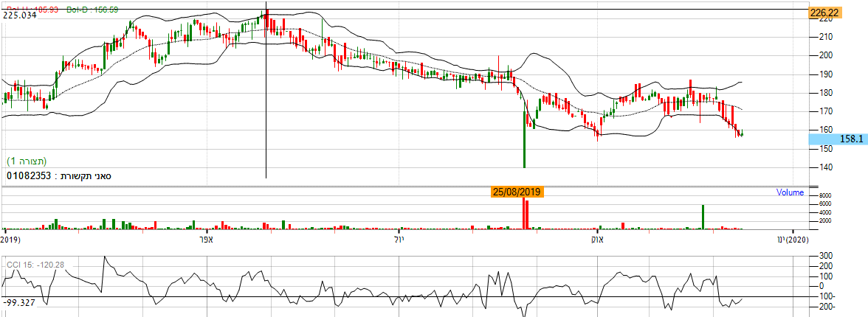This screenshot has height=317, width=868.
Task: Click the אפר month label on time axis
Action: pos(207,240)
